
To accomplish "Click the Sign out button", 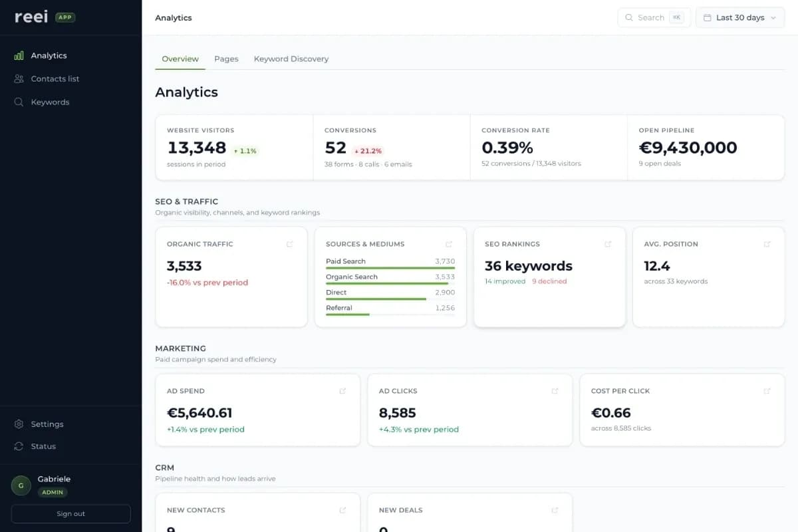I will tap(71, 514).
